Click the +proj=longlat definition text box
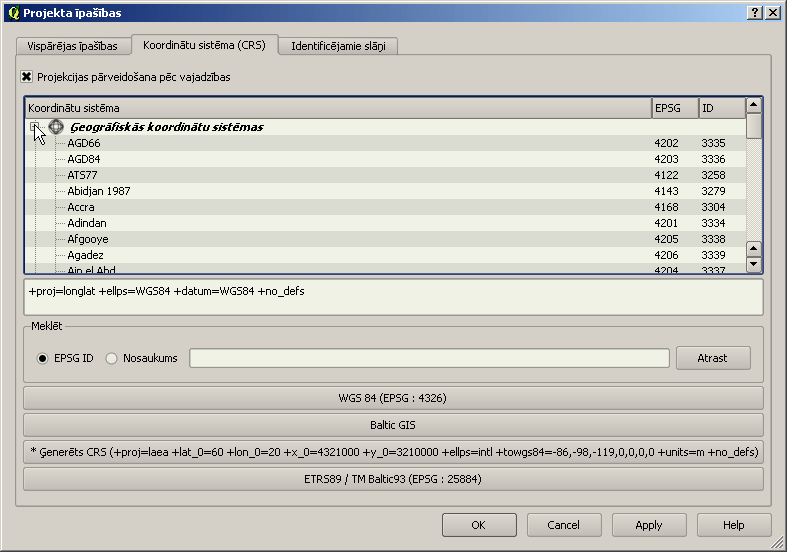This screenshot has height=552, width=787. [394, 297]
